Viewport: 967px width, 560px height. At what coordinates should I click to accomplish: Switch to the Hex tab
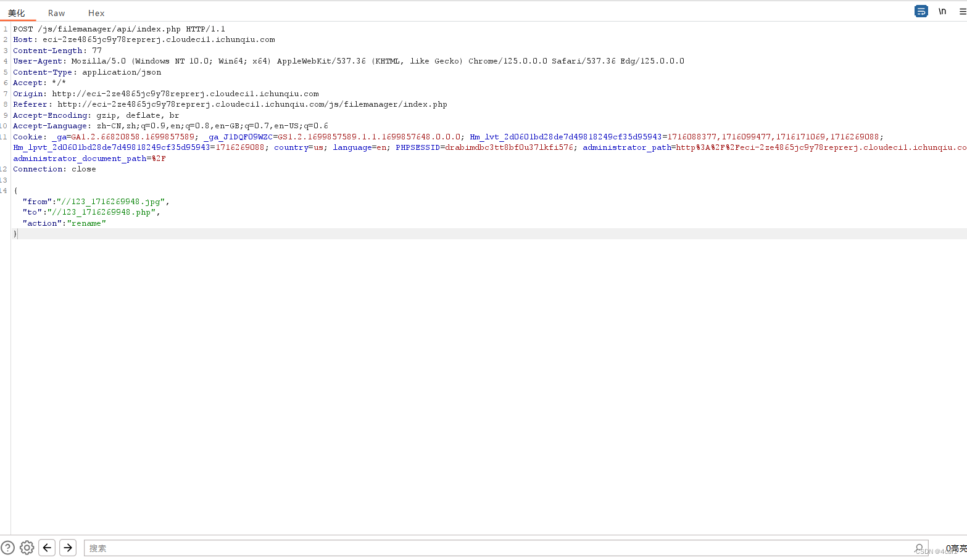pyautogui.click(x=96, y=12)
